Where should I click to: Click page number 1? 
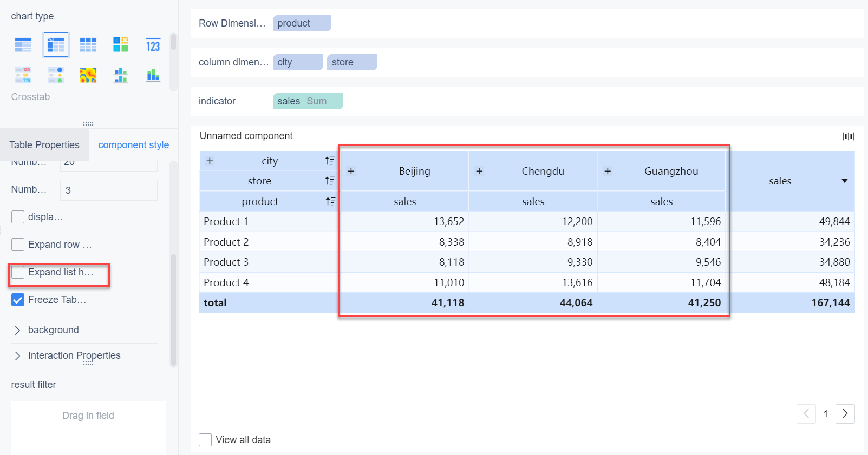tap(826, 414)
